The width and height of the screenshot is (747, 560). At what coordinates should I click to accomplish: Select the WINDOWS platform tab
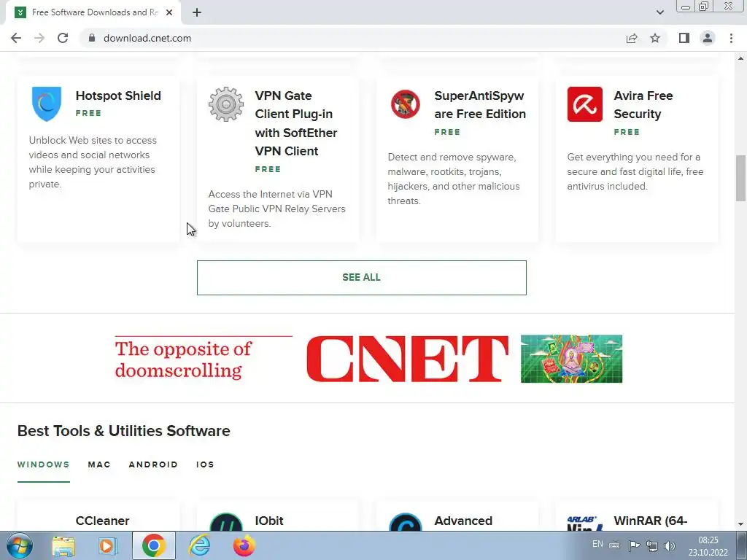pyautogui.click(x=43, y=464)
